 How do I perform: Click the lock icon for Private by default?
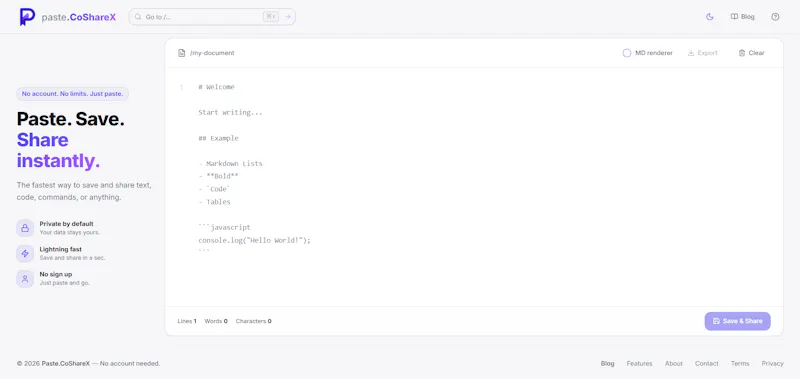25,228
